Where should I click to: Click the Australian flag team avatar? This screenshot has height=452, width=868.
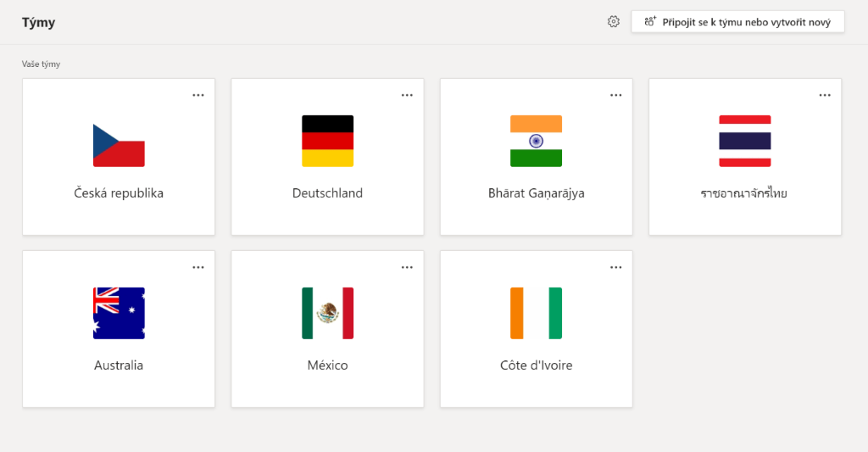point(119,313)
